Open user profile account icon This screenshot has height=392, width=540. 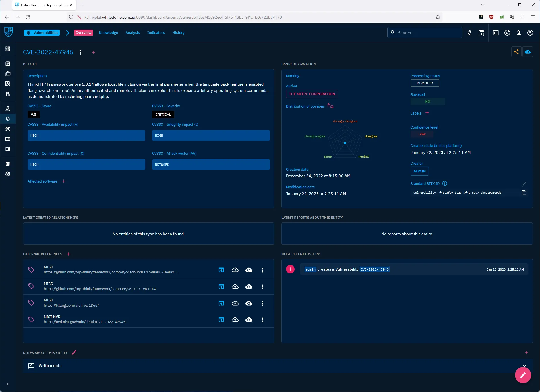click(x=530, y=33)
